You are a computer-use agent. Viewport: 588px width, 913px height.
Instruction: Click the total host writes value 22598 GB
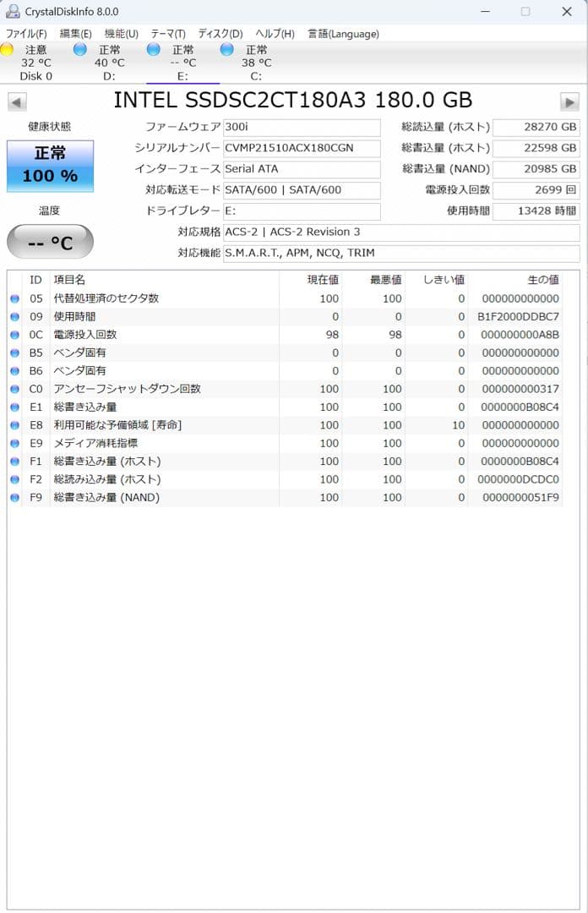coord(536,148)
